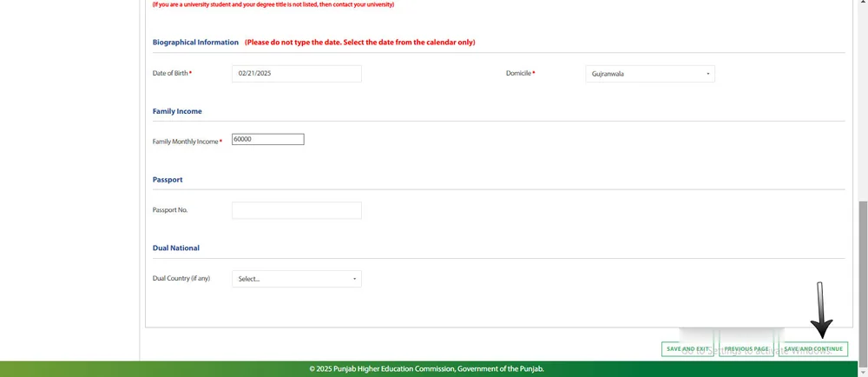The width and height of the screenshot is (868, 377).
Task: Go back with Previous Page button
Action: tap(746, 349)
